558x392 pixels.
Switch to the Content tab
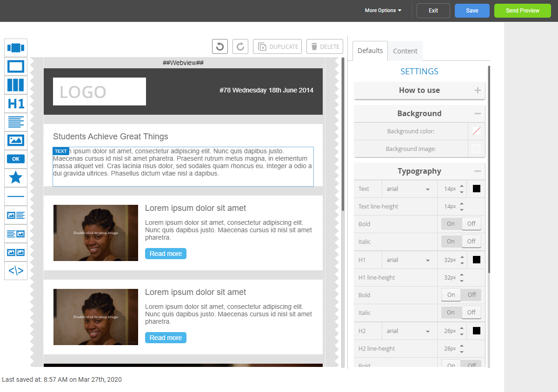coord(405,51)
